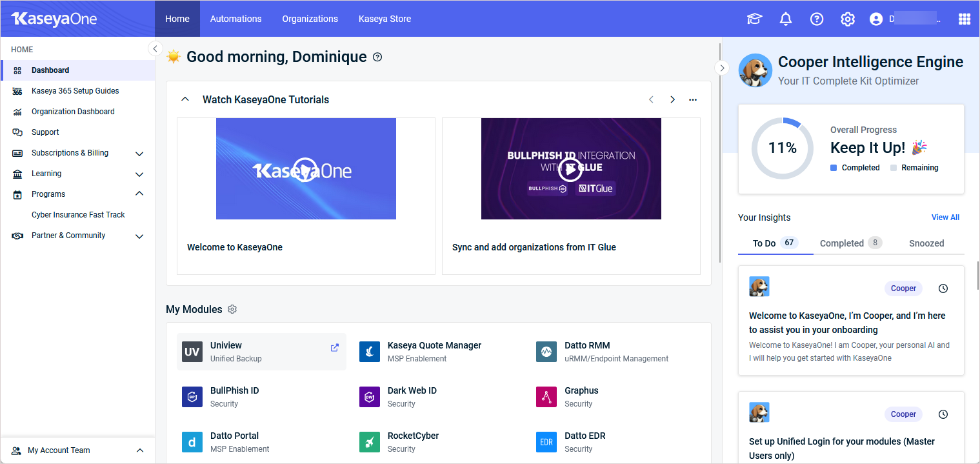Viewport: 980px width, 464px height.
Task: Open Cyber Insurance Fast Track link
Action: coord(78,215)
